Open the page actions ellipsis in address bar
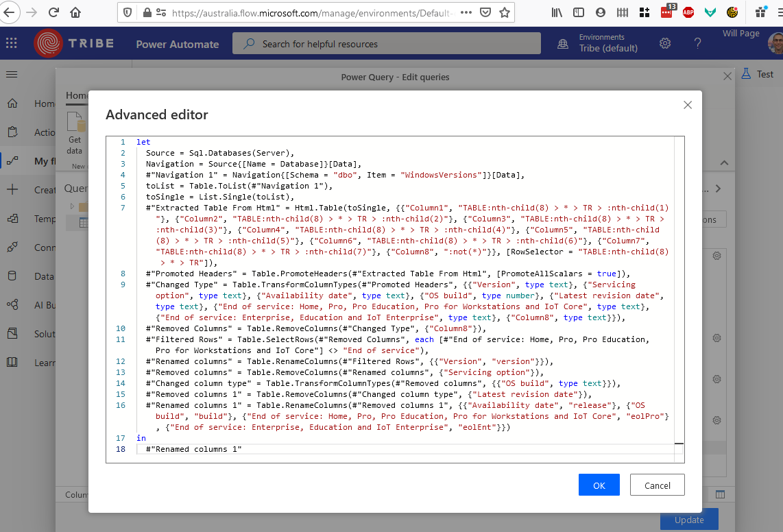 (466, 12)
